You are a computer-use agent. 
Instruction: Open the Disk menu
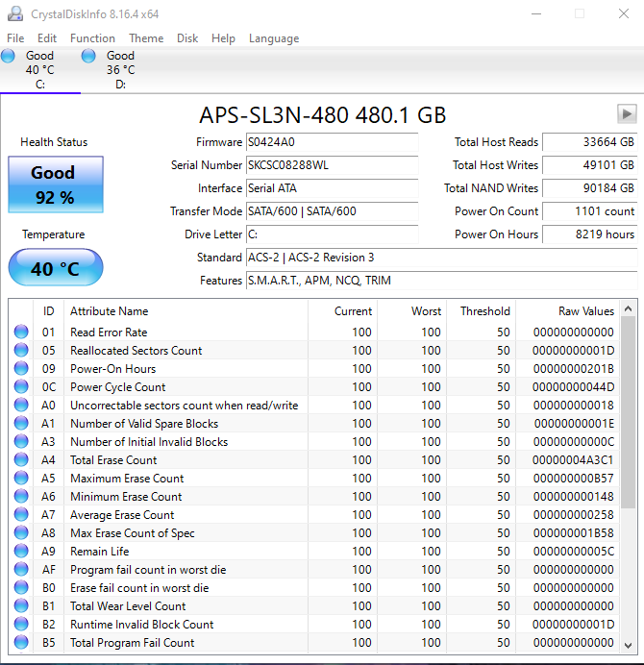(x=187, y=38)
